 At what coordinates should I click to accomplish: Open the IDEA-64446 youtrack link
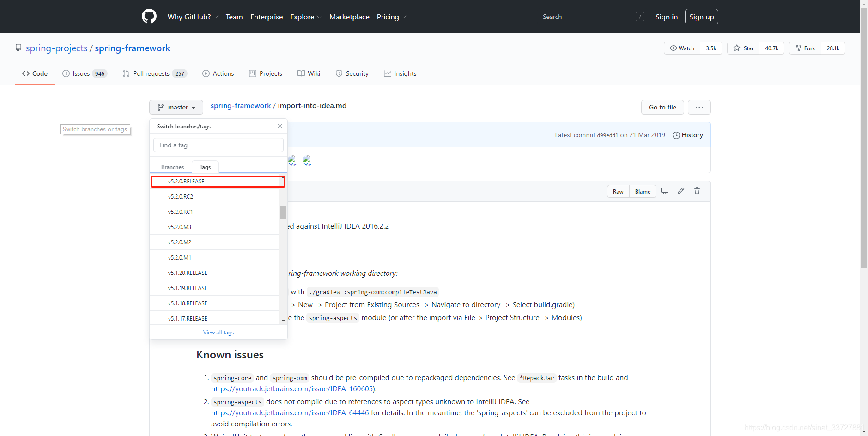tap(290, 413)
